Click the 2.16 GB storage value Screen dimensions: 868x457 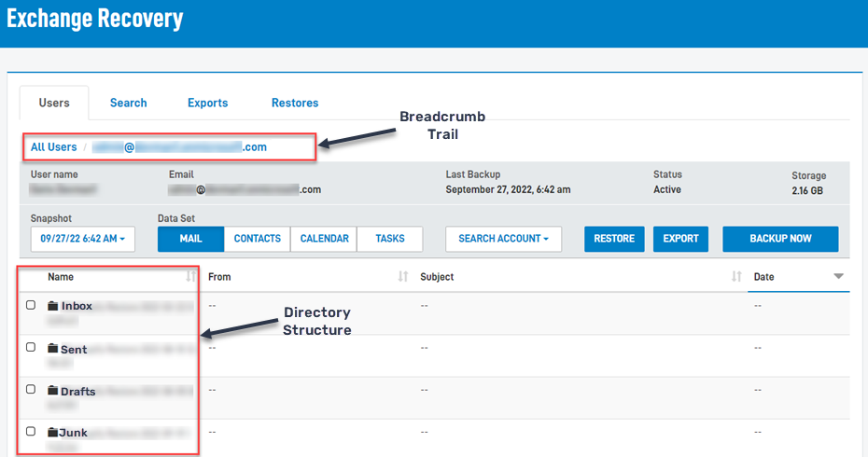[x=807, y=191]
